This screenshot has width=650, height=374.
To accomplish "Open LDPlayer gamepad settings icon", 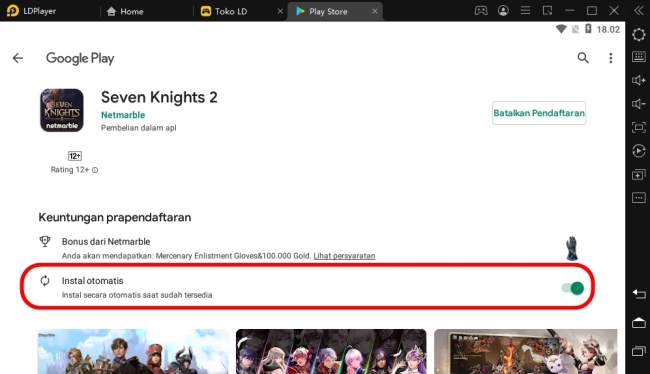I will tap(481, 10).
